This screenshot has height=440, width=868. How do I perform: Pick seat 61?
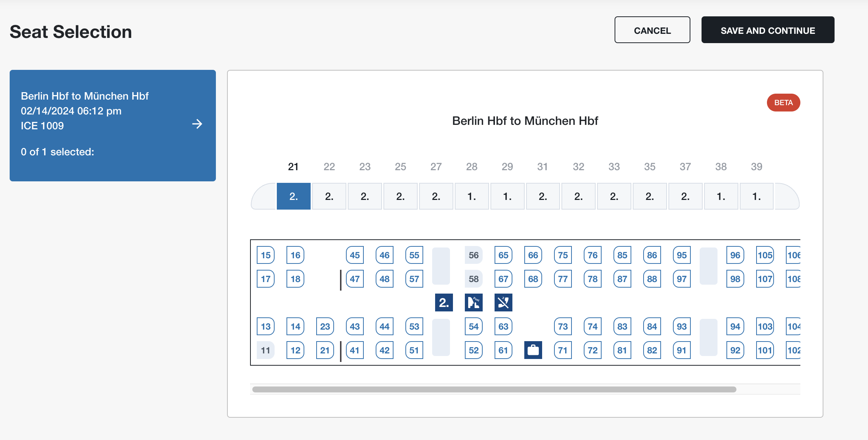pos(503,350)
